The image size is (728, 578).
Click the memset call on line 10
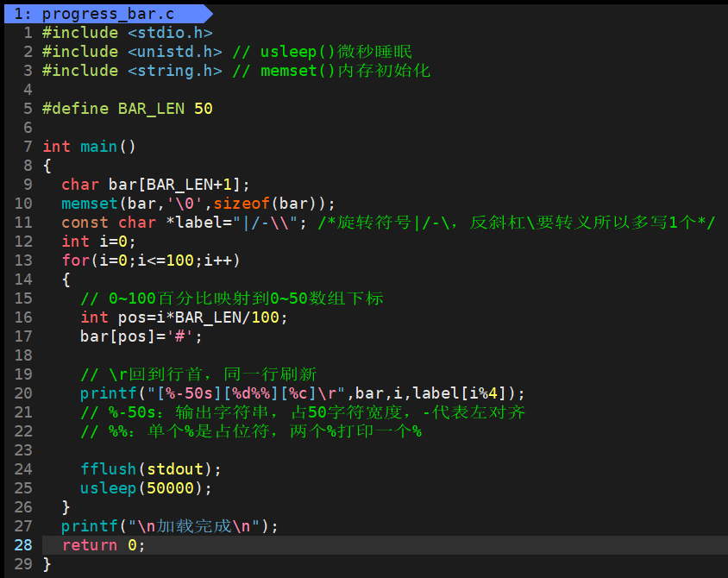pos(198,204)
